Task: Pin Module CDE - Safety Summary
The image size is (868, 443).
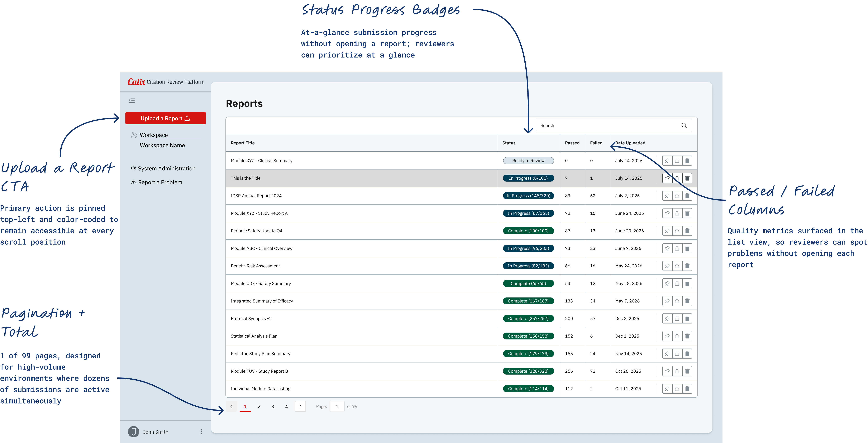Action: pyautogui.click(x=667, y=283)
